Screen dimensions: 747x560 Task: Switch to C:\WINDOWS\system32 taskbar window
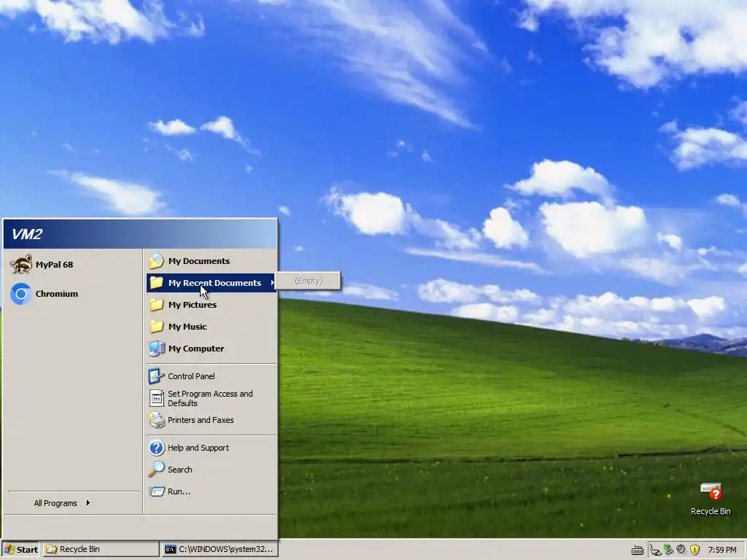219,550
